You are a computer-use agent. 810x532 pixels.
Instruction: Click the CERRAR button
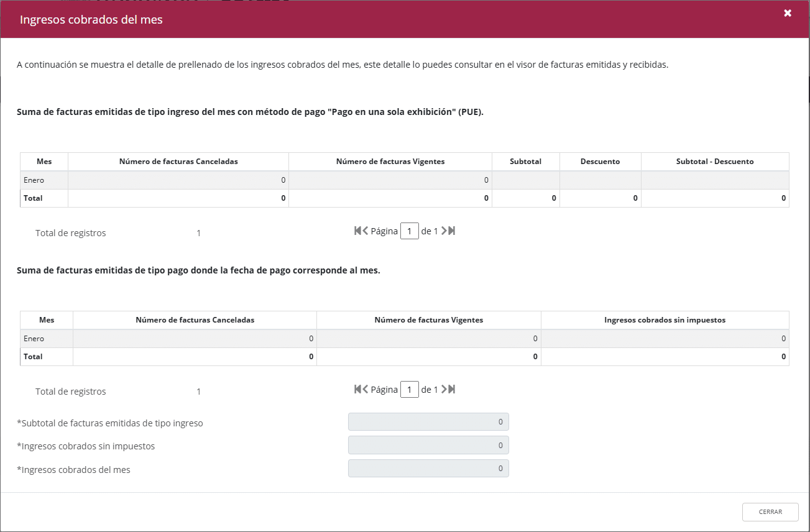[x=770, y=512]
